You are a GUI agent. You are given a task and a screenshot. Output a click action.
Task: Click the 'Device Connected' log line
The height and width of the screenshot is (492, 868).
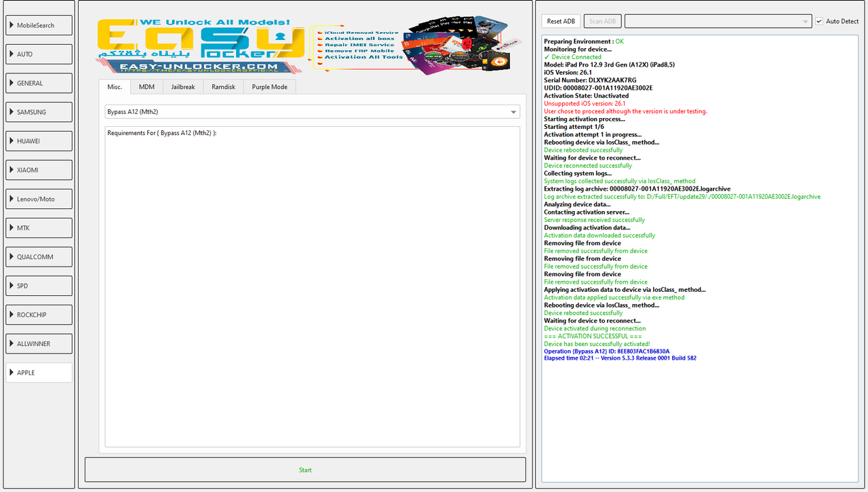(x=572, y=57)
